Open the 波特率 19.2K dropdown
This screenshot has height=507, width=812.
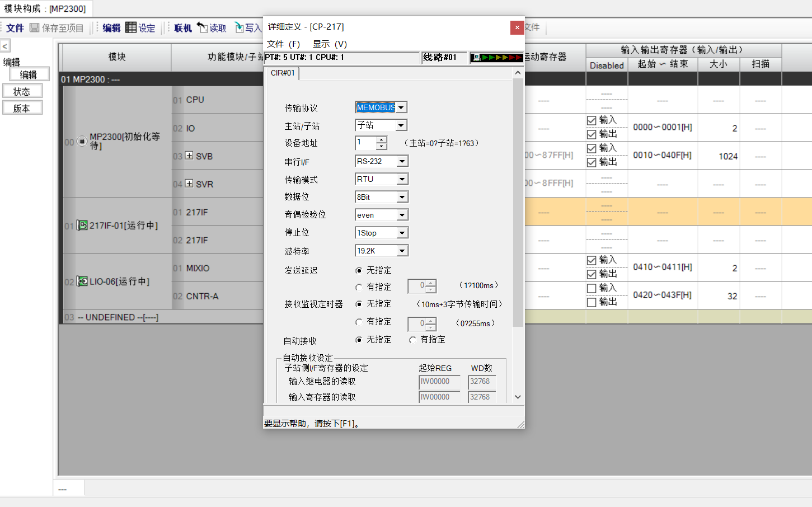click(402, 251)
